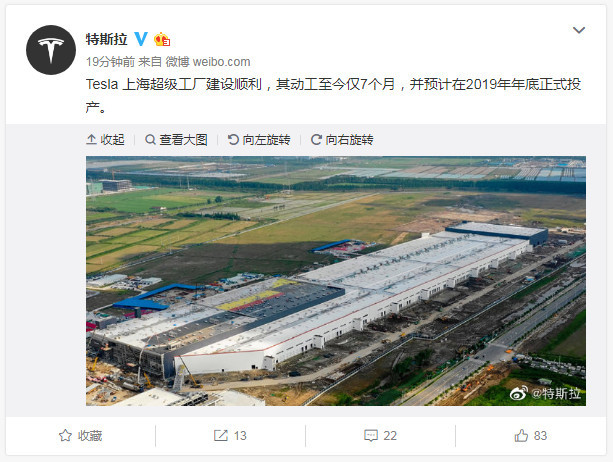
Task: Repost using the share icon with 13
Action: tap(230, 435)
